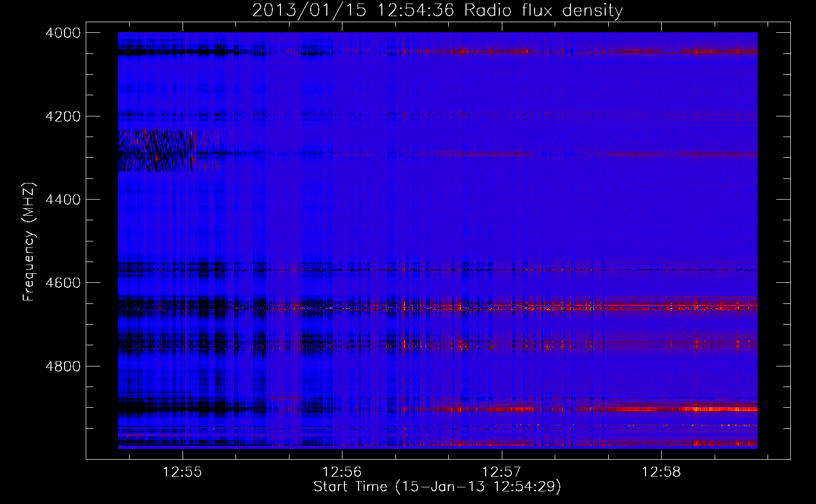Click the 'Start Time (15-Jan-13 12:54:29)' axis title
This screenshot has height=504, width=816.
(x=437, y=487)
